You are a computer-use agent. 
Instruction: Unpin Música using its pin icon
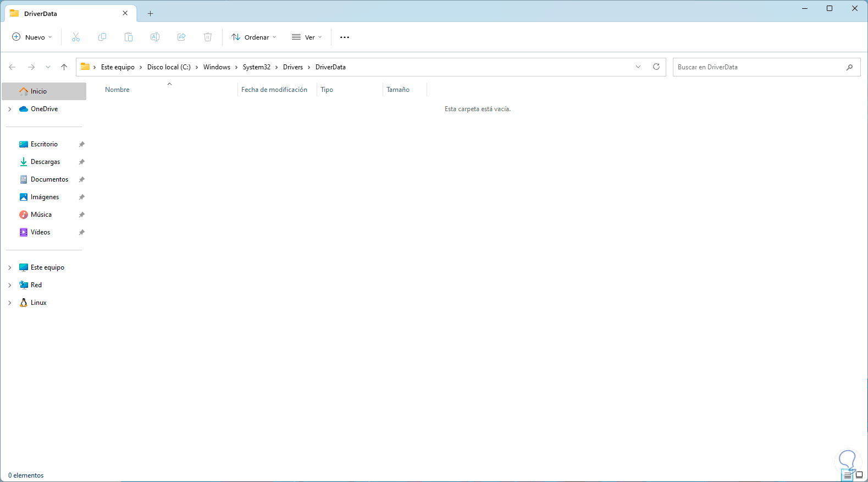pos(82,215)
